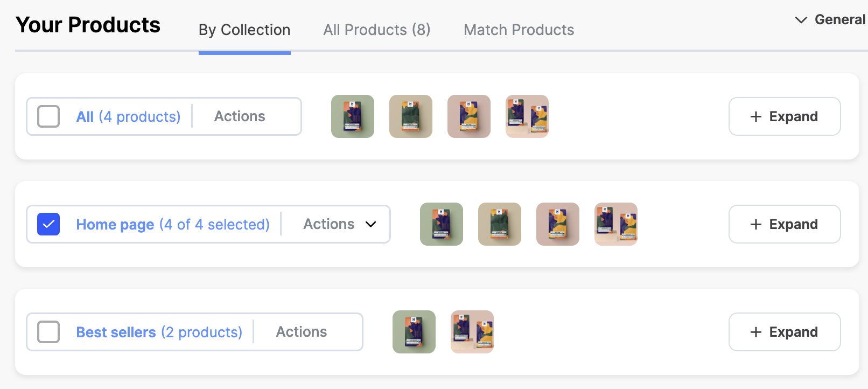Screen dimensions: 868x389
Task: Open the Match Products tab
Action: [519, 30]
